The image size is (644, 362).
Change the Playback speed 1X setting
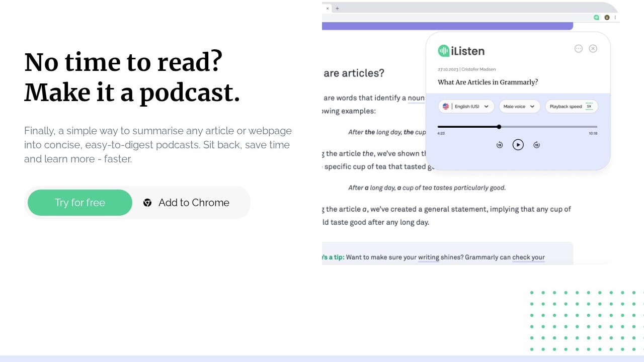589,107
